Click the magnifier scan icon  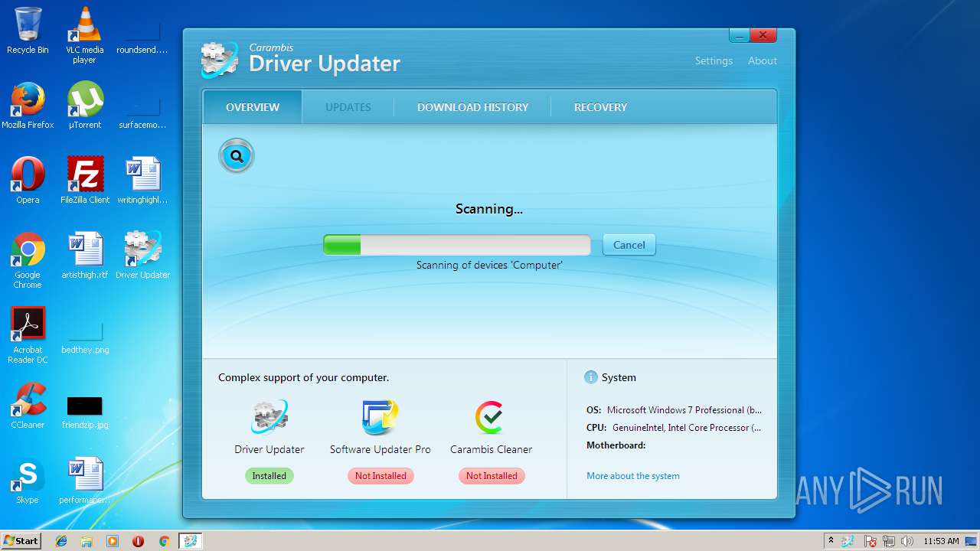point(237,156)
